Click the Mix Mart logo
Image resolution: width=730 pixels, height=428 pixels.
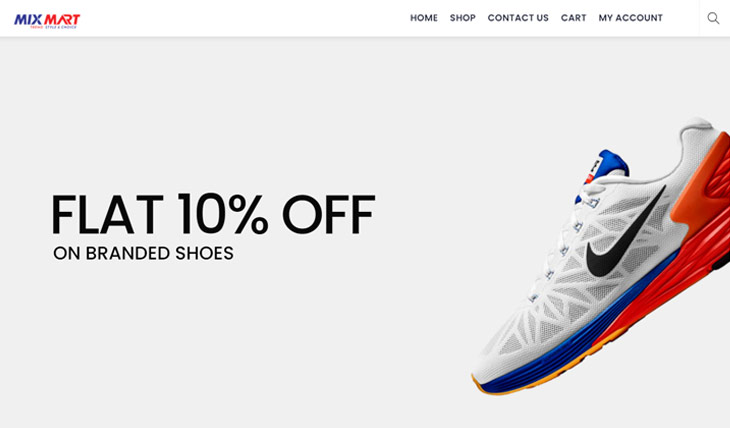pos(47,21)
